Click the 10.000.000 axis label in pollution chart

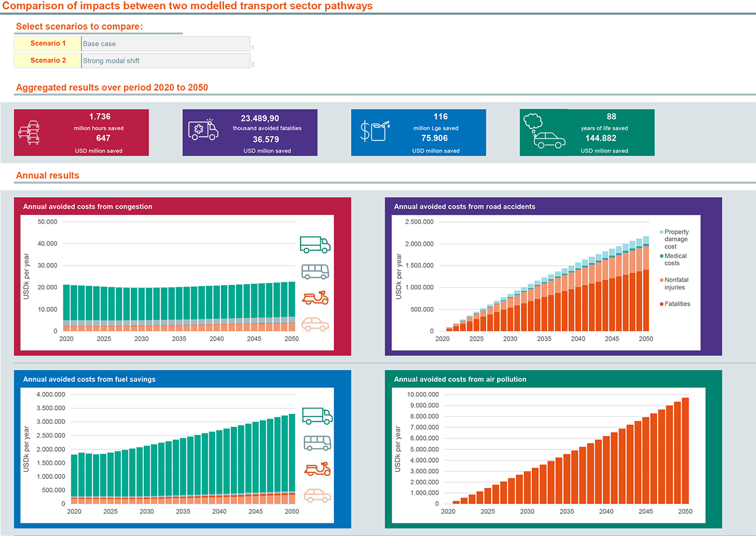tap(422, 395)
